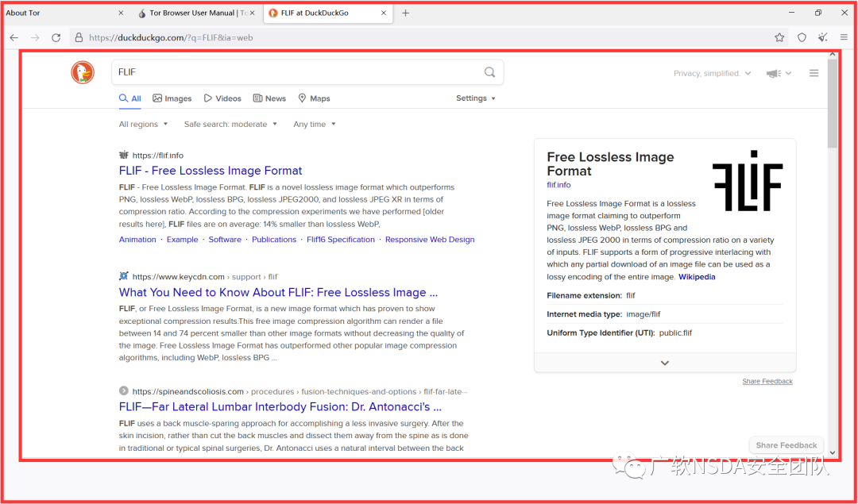This screenshot has height=504, width=858.
Task: Click the Internet media type row
Action: (x=664, y=314)
